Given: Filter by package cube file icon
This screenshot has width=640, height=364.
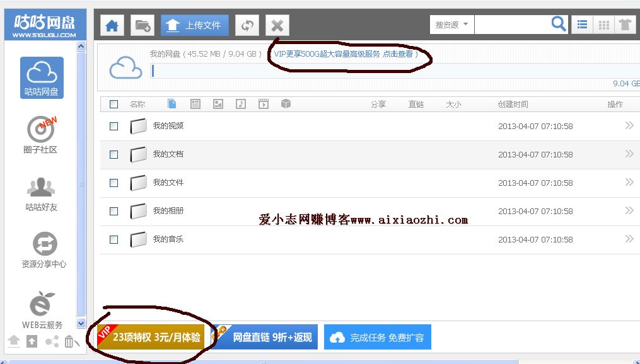Looking at the screenshot, I should coord(286,104).
